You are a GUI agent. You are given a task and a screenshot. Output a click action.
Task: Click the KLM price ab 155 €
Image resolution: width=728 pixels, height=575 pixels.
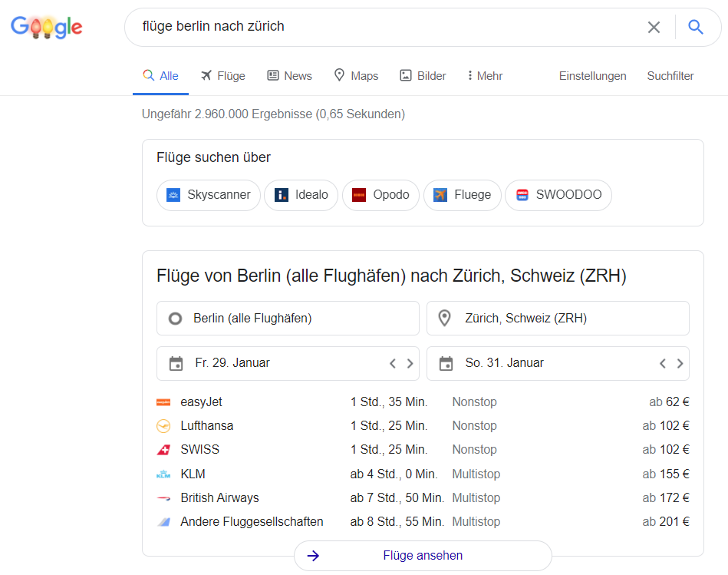click(666, 474)
